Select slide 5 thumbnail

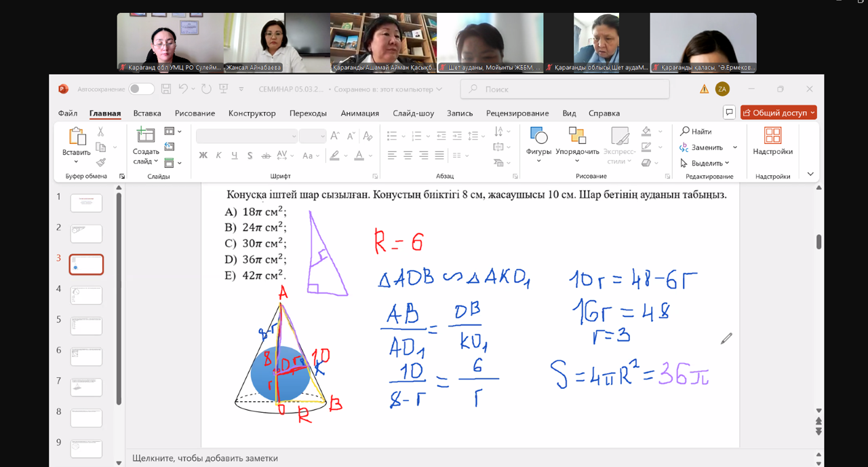click(86, 326)
